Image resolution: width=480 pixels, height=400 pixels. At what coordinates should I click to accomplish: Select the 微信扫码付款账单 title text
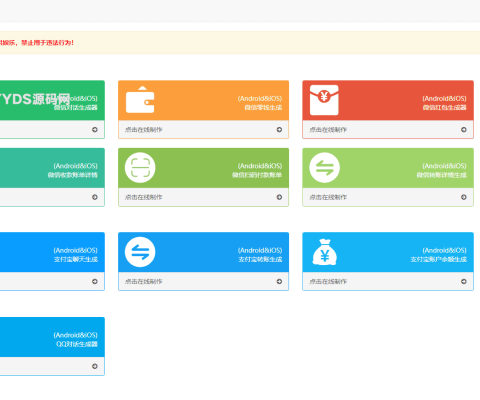click(257, 175)
